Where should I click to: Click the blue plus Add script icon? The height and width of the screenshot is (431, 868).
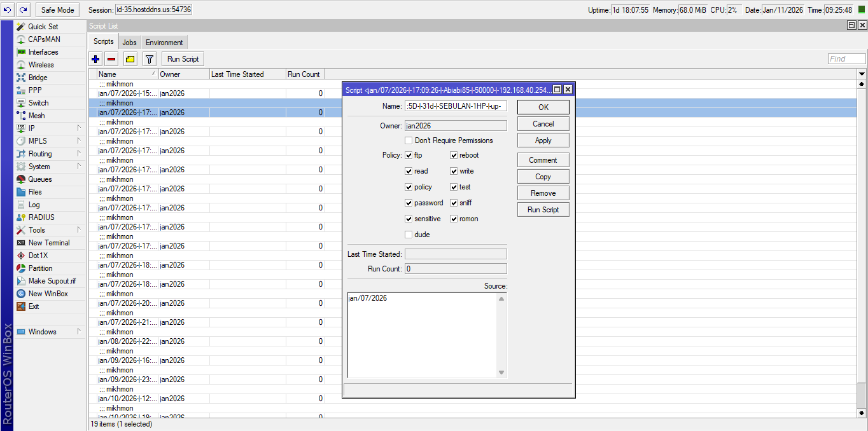click(x=95, y=59)
